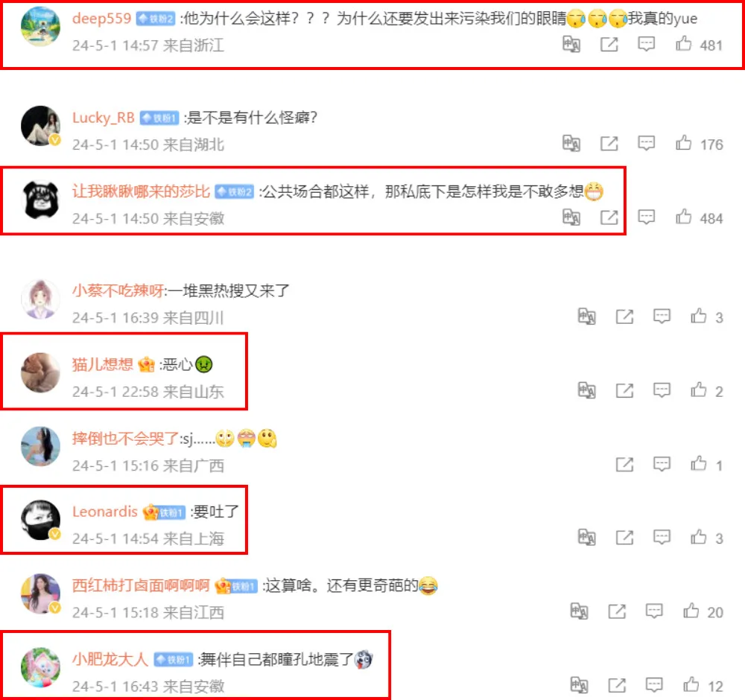
Task: View the 猫儿想想 avatar thumbnail
Action: coord(41,372)
